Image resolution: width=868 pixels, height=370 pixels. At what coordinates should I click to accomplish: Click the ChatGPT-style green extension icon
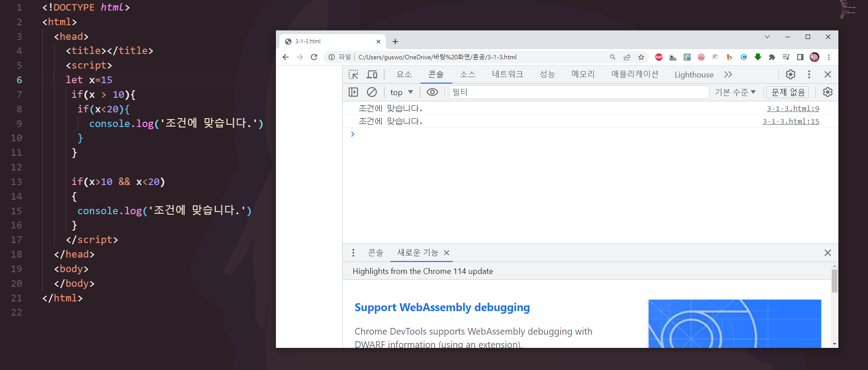tap(687, 57)
